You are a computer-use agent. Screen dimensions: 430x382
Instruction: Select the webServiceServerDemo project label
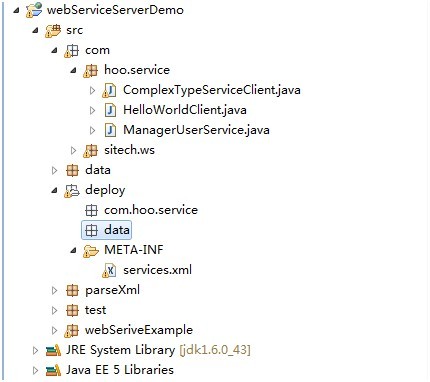(115, 10)
